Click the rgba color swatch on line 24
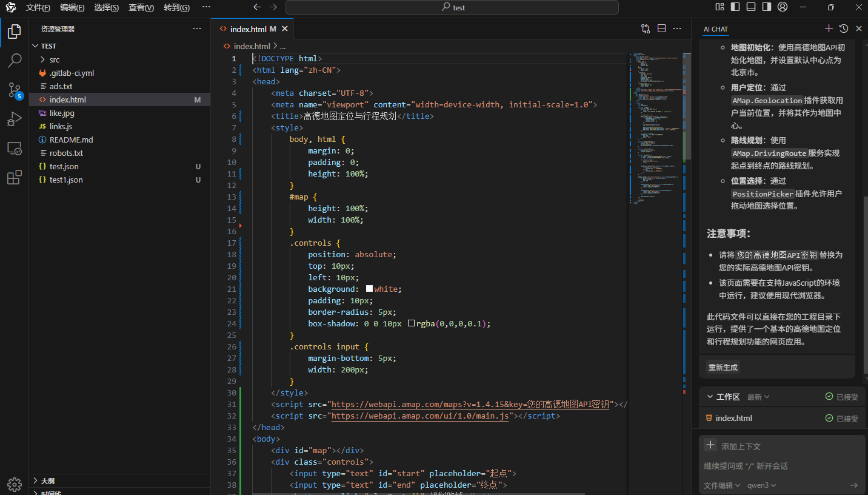The image size is (868, 495). [x=411, y=323]
